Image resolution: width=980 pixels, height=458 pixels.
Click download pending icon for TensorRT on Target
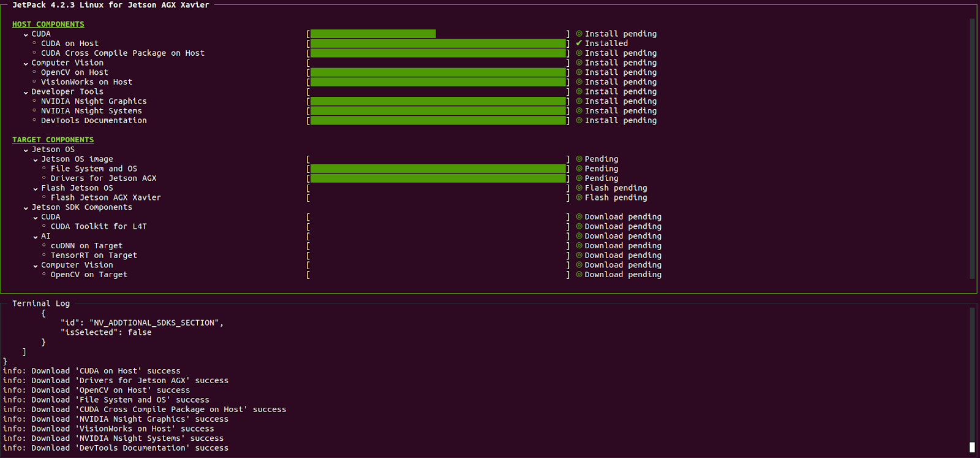[x=579, y=255]
